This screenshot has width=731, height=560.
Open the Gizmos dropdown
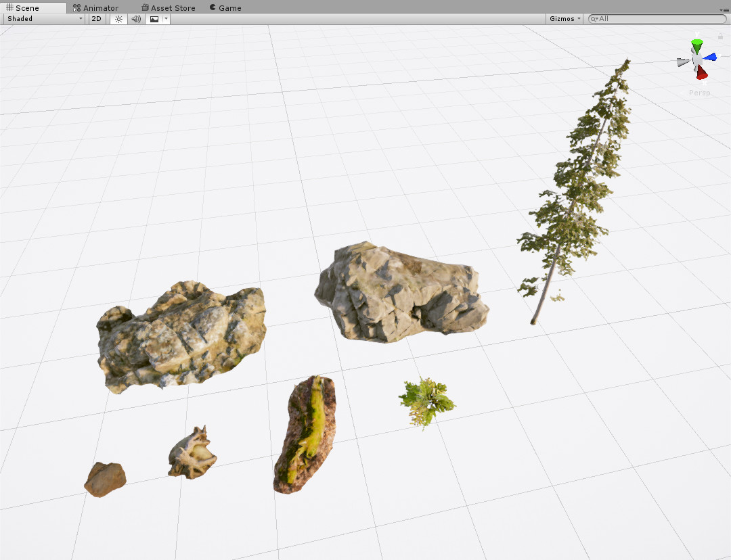pos(564,18)
